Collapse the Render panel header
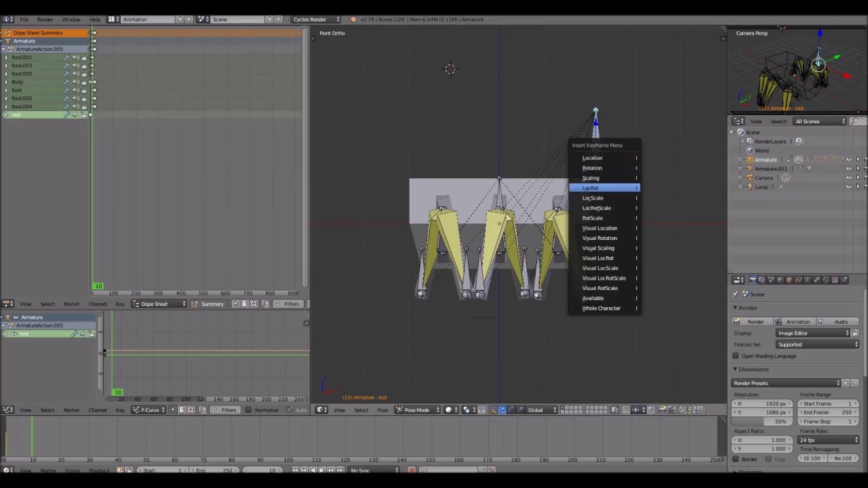This screenshot has height=488, width=868. (x=735, y=308)
